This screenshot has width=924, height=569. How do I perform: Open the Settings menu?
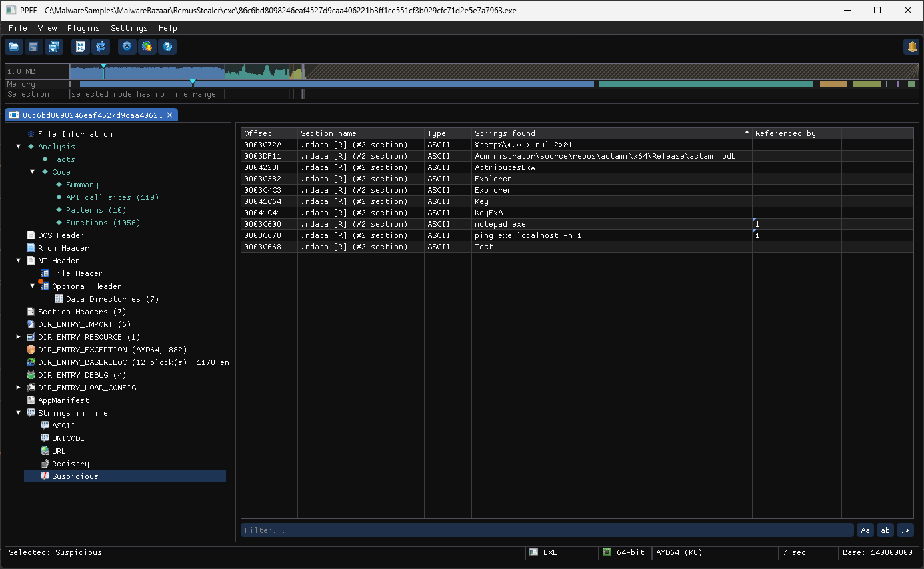click(129, 28)
